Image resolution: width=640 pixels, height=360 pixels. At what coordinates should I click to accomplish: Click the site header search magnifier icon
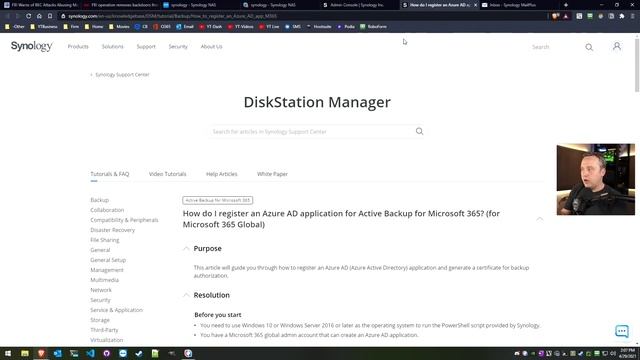pyautogui.click(x=589, y=47)
